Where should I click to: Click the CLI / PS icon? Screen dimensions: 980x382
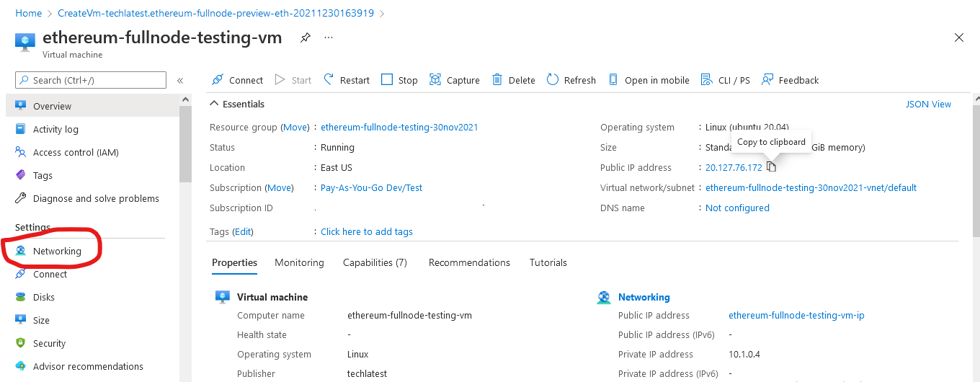pyautogui.click(x=707, y=80)
